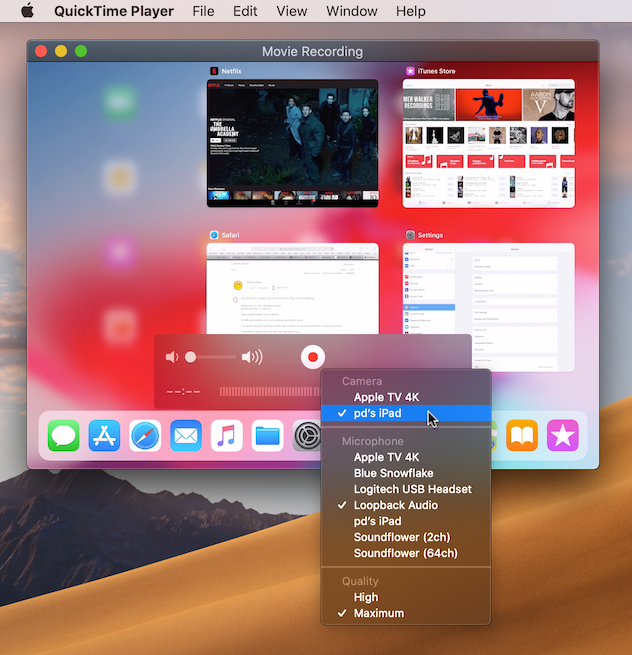Open the Window menu

coord(351,11)
